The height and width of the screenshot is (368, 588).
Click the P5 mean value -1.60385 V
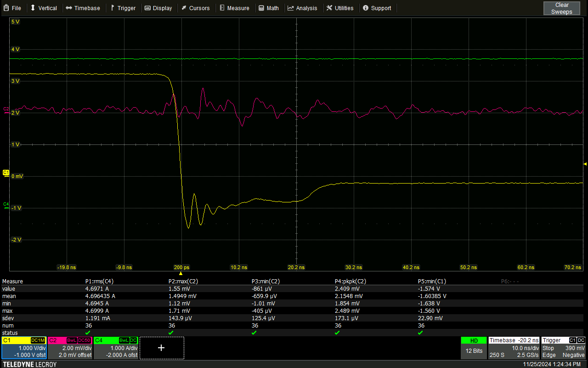click(x=432, y=296)
